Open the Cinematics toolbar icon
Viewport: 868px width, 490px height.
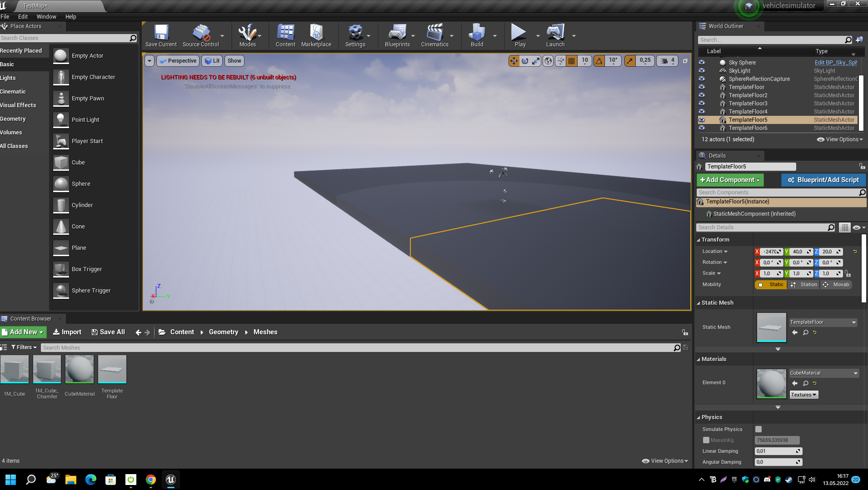(x=434, y=35)
